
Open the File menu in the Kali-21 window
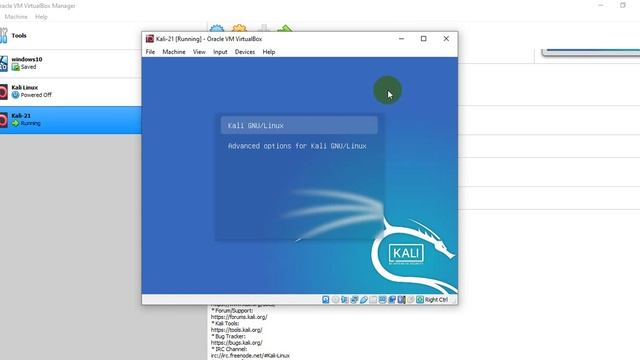150,52
